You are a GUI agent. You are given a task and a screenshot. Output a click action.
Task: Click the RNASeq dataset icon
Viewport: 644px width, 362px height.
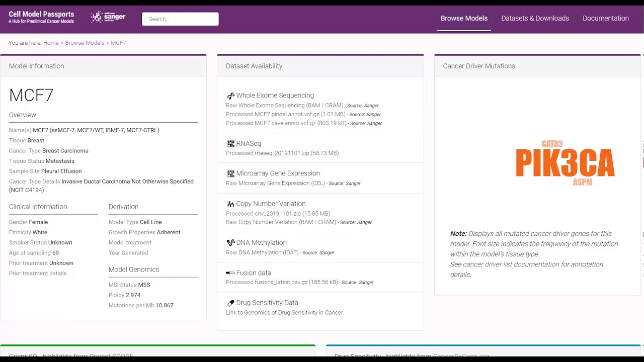(x=230, y=144)
